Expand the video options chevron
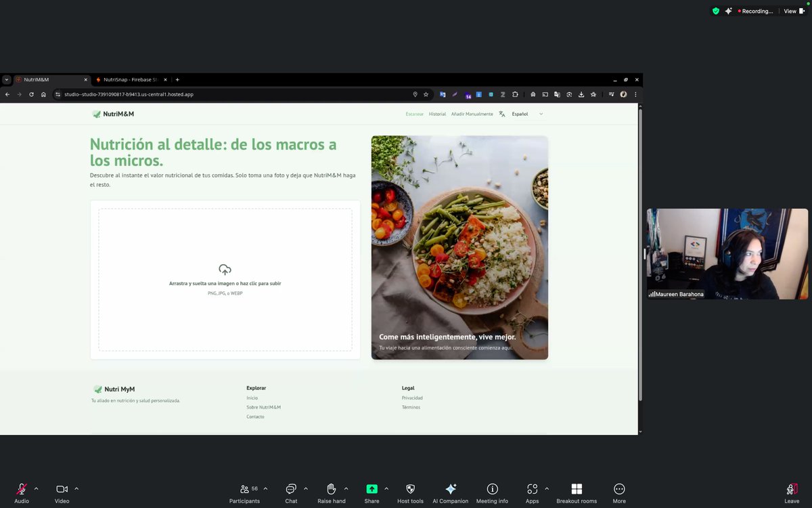The width and height of the screenshot is (812, 508). coord(76,488)
